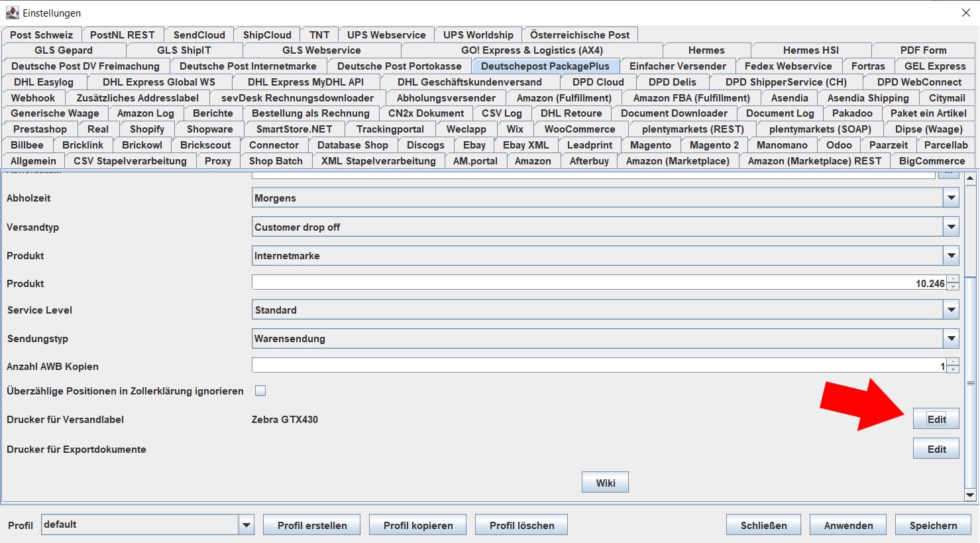The width and height of the screenshot is (980, 543).
Task: Click the Einstellungen window app icon
Action: coord(12,13)
